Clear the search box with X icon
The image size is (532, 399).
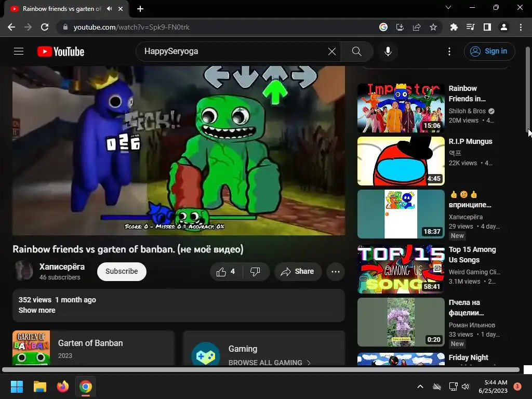click(x=332, y=51)
